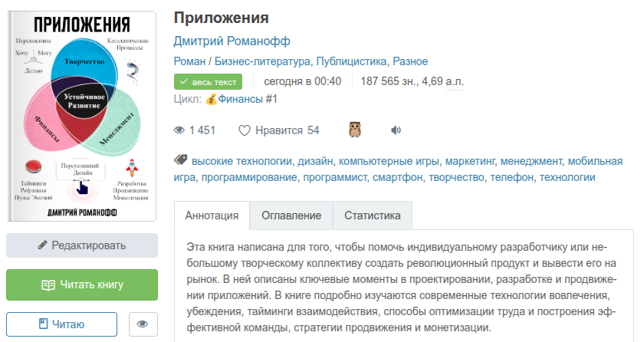644x342 pixels.
Task: Click the speaker audio icon
Action: [396, 130]
